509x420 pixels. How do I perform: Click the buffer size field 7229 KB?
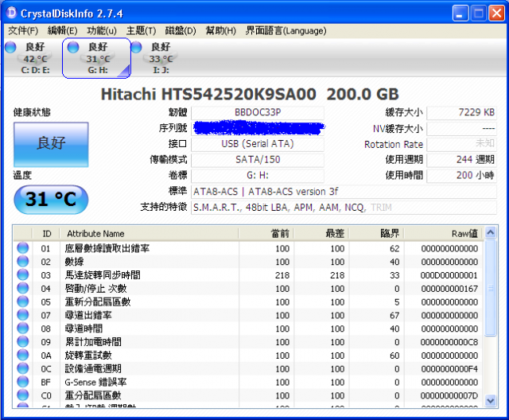pyautogui.click(x=461, y=113)
